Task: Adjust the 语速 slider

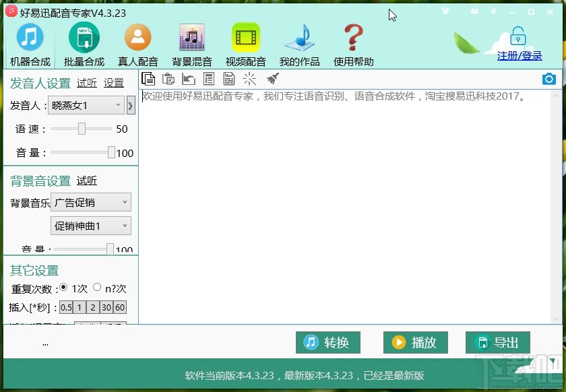Action: tap(82, 129)
